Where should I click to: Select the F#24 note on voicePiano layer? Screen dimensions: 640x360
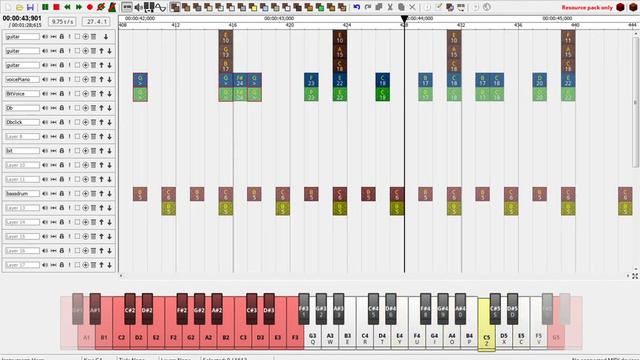240,80
